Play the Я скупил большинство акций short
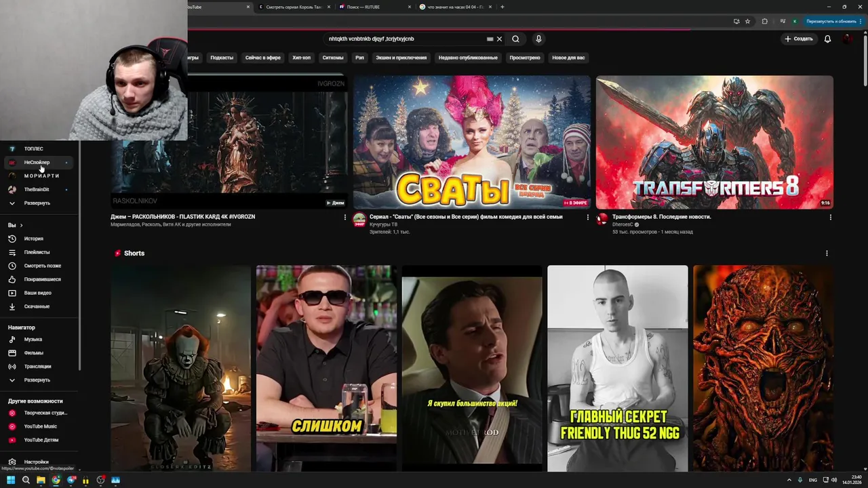Image resolution: width=868 pixels, height=488 pixels. click(472, 368)
